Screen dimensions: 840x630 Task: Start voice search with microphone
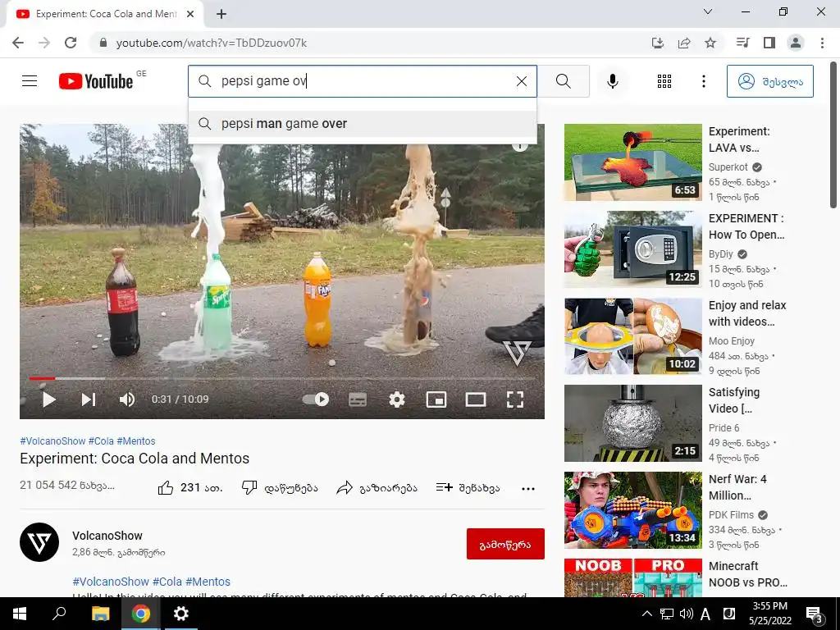click(x=612, y=81)
